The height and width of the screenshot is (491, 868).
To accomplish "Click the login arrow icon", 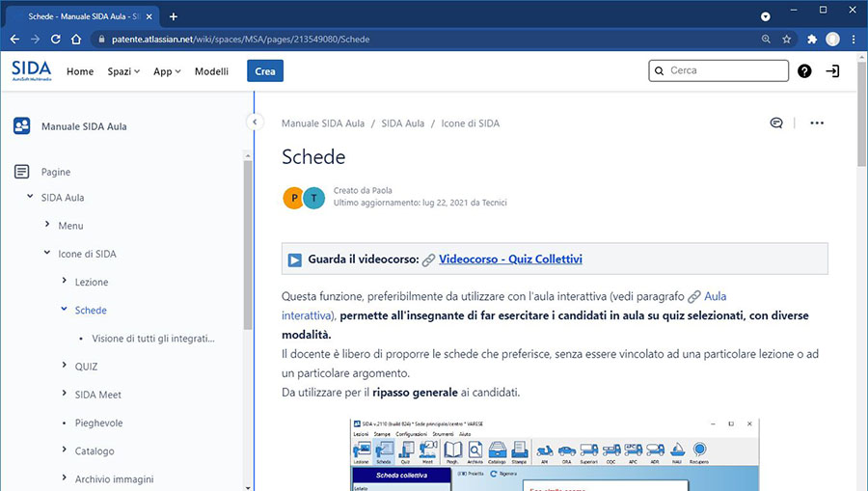I will 833,71.
